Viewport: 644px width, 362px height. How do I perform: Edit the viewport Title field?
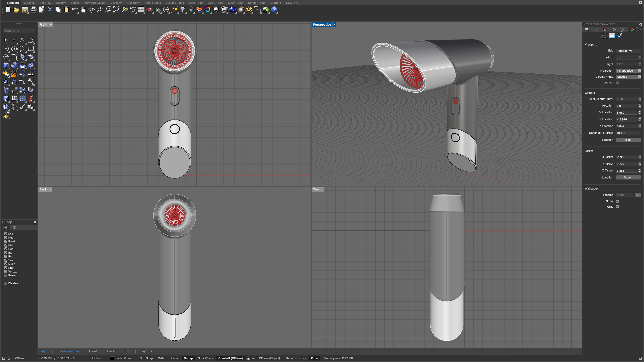[x=628, y=51]
